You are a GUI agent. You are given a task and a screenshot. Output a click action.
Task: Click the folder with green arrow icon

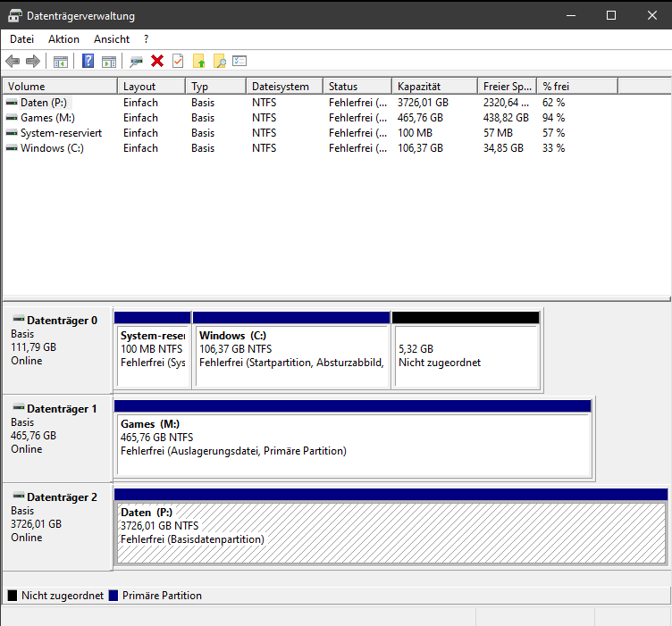tap(199, 62)
